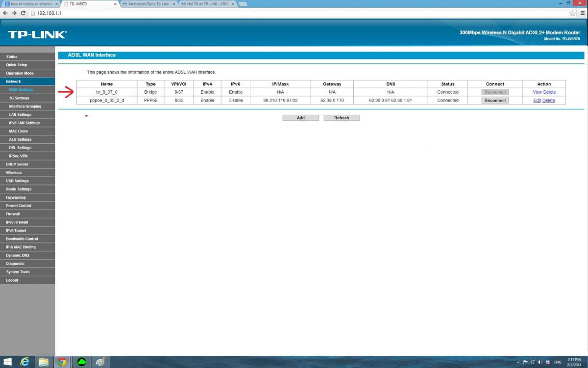The image size is (588, 368).
Task: Open the IPv6 Firewall menu
Action: pos(27,222)
